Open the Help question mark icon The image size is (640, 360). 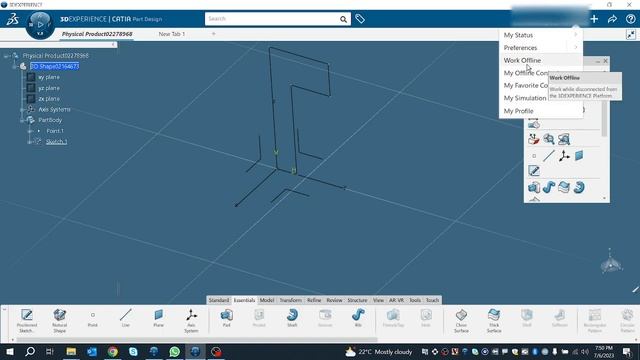click(x=631, y=19)
